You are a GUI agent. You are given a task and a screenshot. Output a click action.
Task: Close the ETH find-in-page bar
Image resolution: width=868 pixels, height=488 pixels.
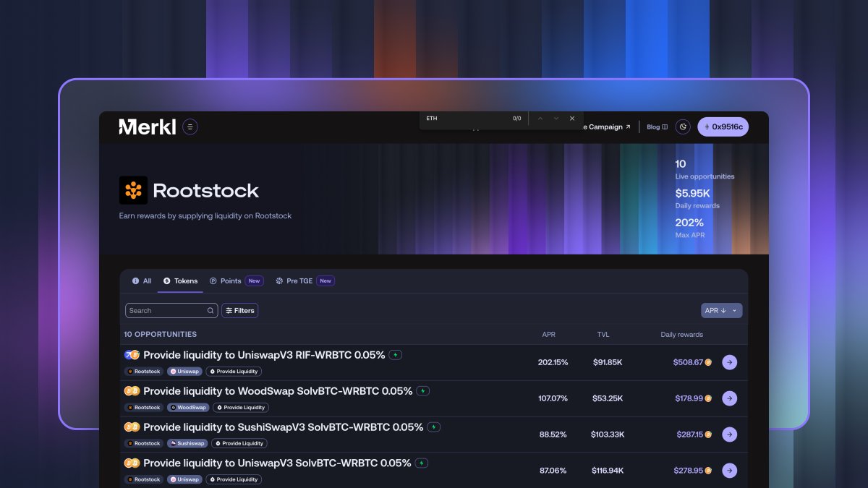[x=571, y=118]
